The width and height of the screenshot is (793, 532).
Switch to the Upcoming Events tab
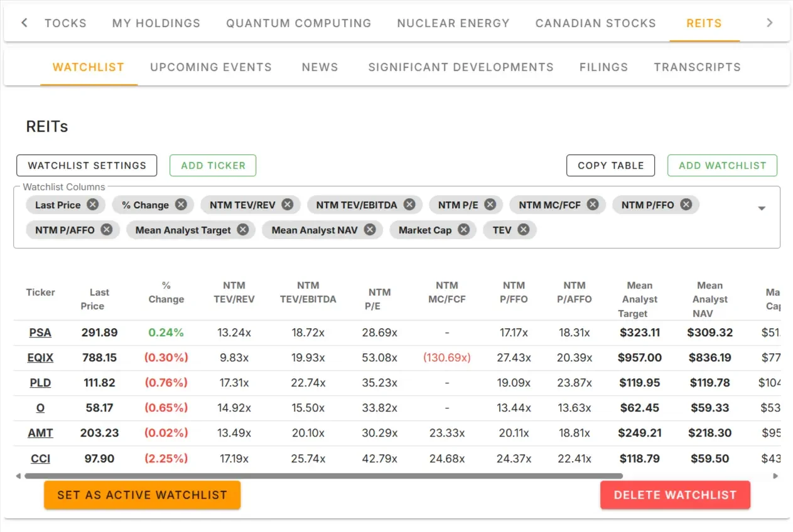coord(211,67)
